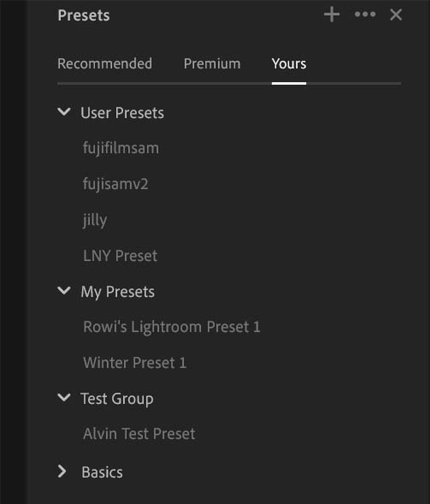The width and height of the screenshot is (430, 504).
Task: Expand the Basics group chevron
Action: tap(63, 472)
